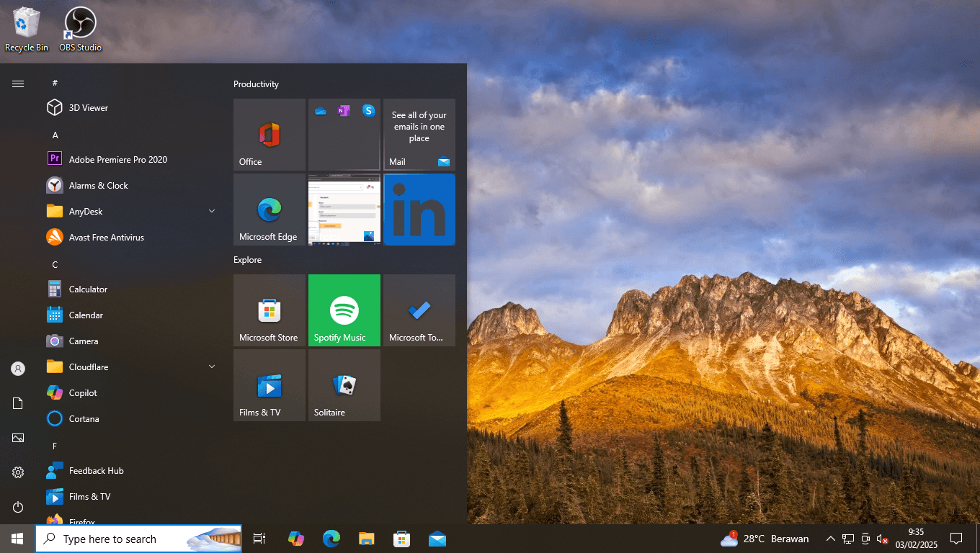Viewport: 980px width, 553px height.
Task: Launch Feedback Hub
Action: pos(130,471)
